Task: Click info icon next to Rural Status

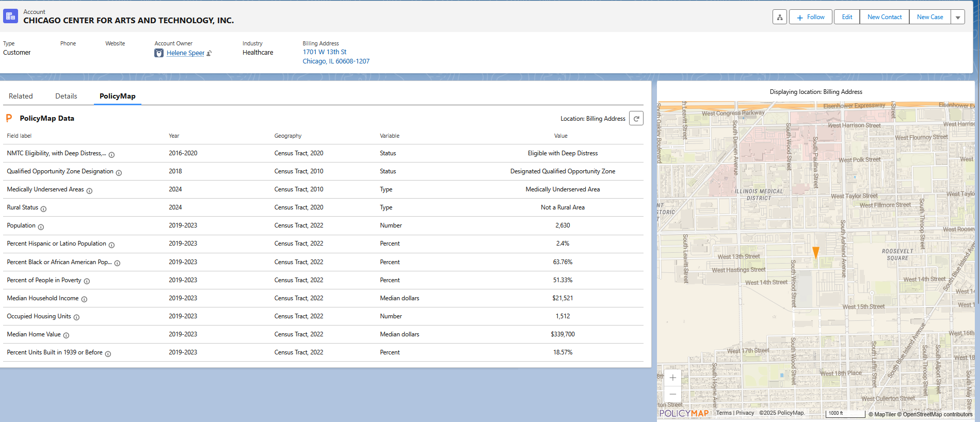Action: click(43, 209)
